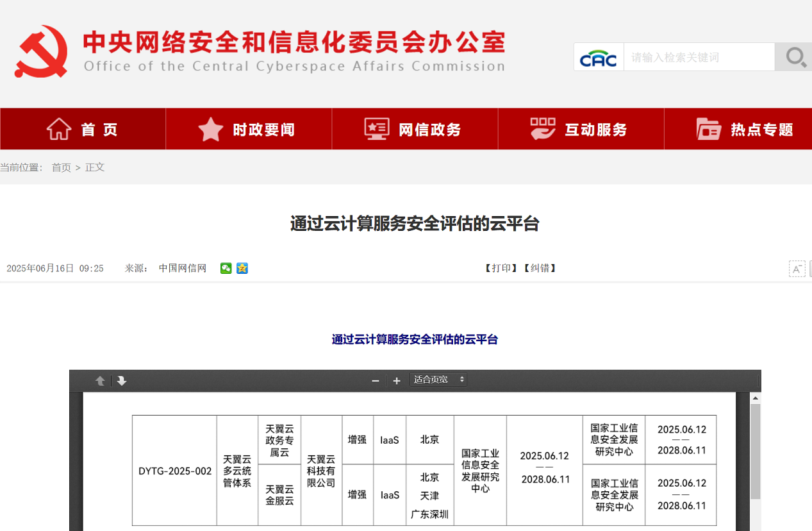Viewport: 812px width, 531px height.
Task: Click table cell 天翼云多云统管体系
Action: (x=237, y=471)
